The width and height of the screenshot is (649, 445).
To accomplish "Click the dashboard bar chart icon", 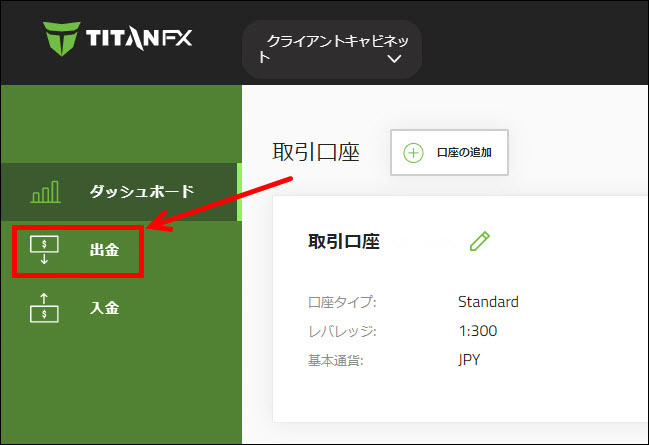I will click(47, 191).
